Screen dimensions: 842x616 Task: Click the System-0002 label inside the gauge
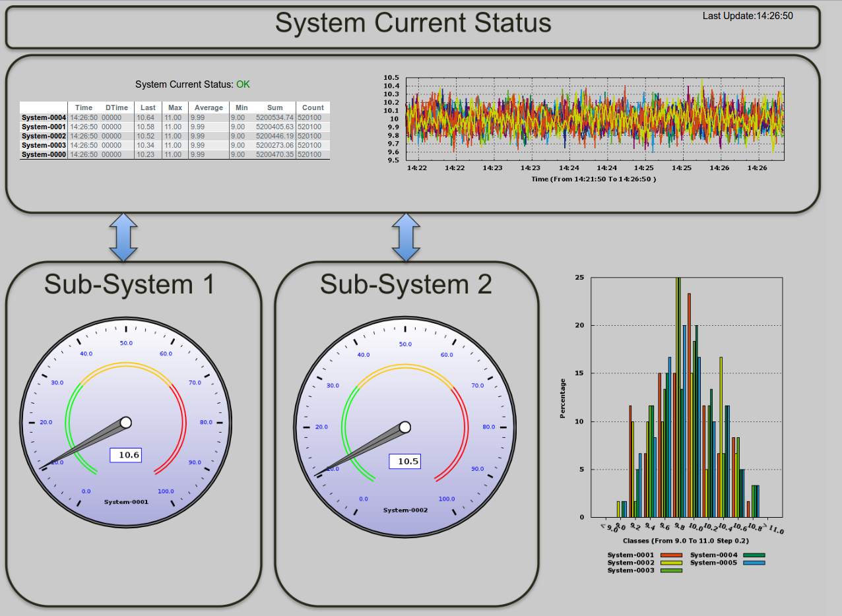(405, 510)
